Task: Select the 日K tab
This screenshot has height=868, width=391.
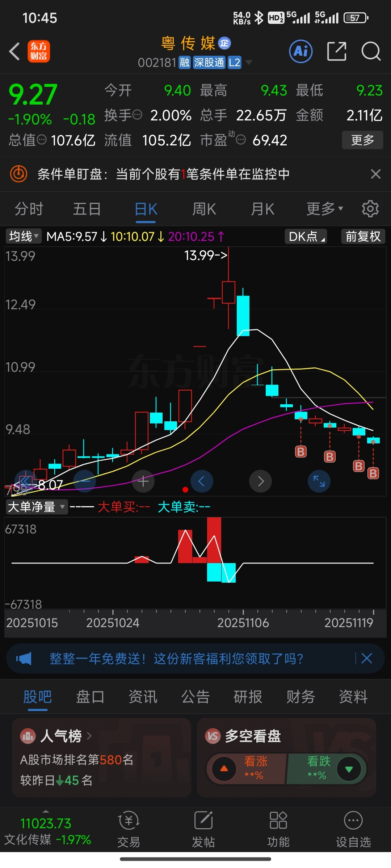Action: [x=146, y=209]
